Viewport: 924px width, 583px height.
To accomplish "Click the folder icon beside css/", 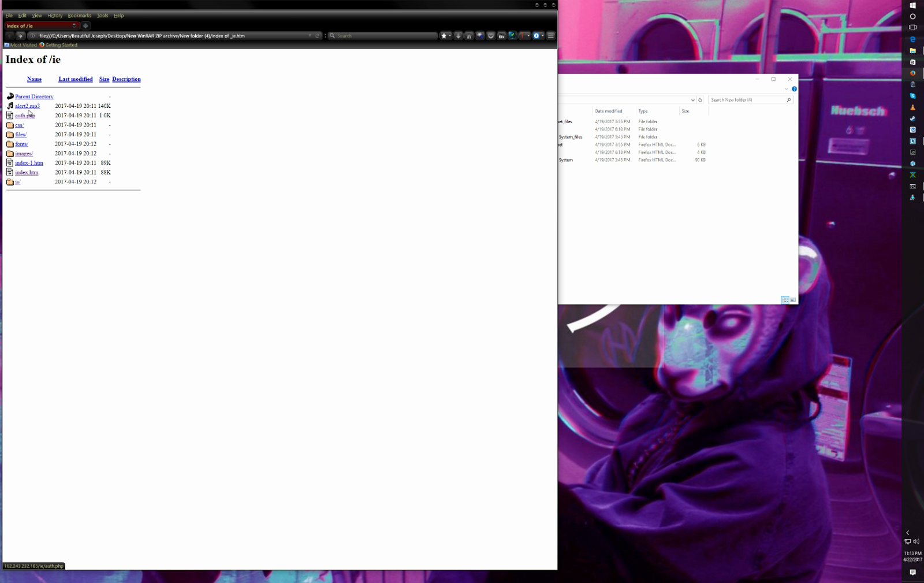I will pos(10,125).
